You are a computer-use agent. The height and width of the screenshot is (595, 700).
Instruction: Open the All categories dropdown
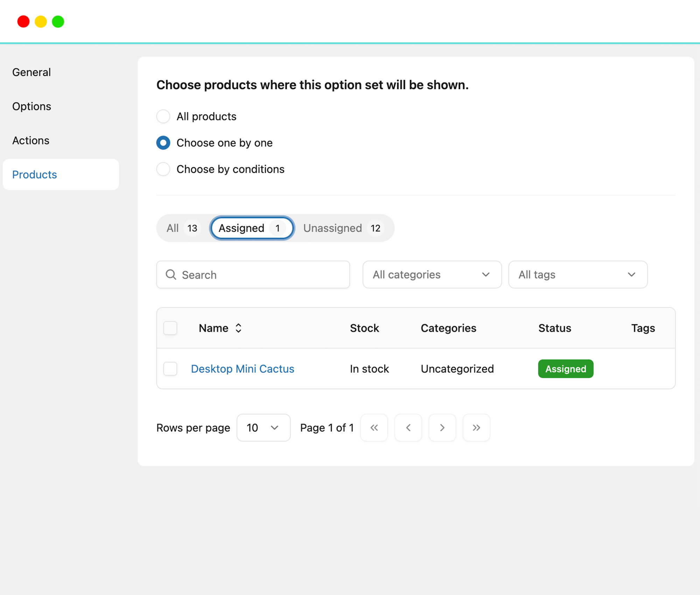tap(432, 275)
